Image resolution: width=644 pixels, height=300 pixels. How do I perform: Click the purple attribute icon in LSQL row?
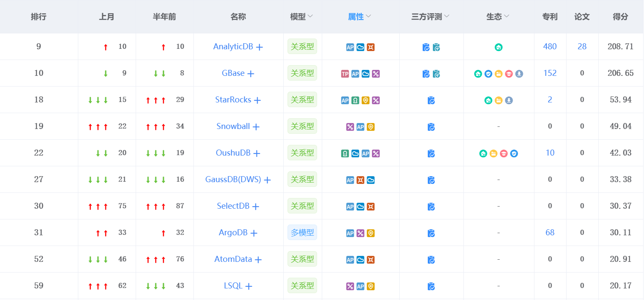[350, 286]
